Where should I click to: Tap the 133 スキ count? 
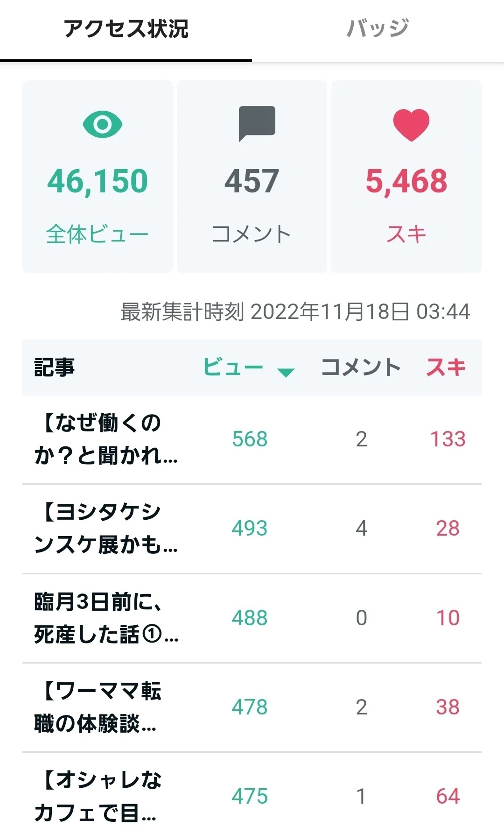click(448, 439)
